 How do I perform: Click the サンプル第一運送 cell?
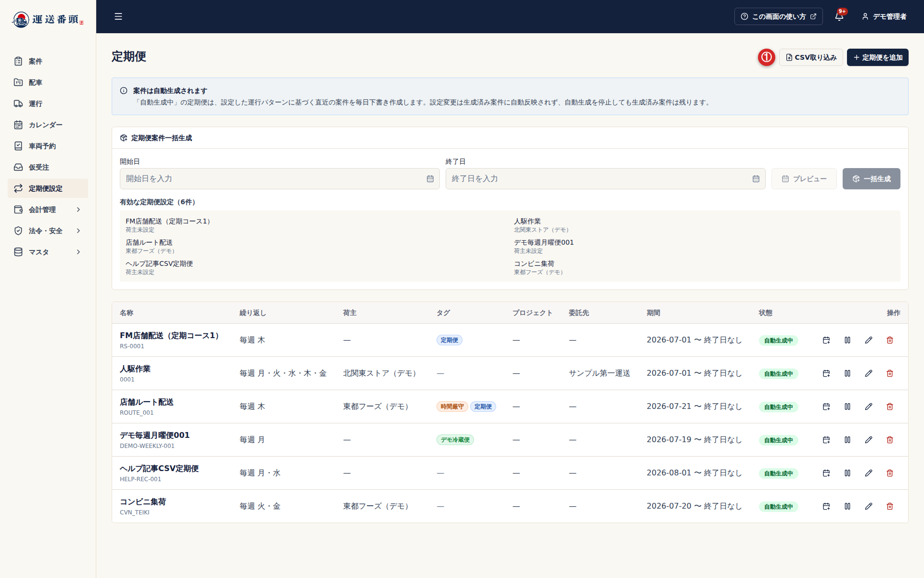(x=599, y=373)
